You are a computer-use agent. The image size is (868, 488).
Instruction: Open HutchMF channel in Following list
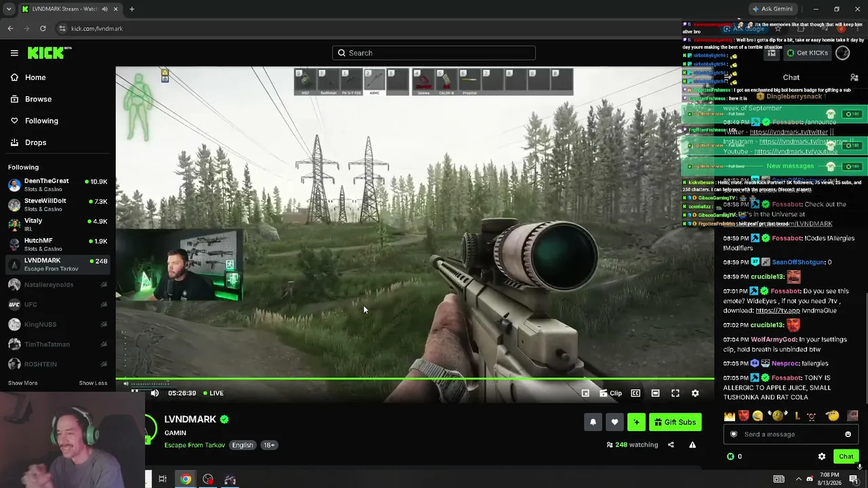[58, 244]
